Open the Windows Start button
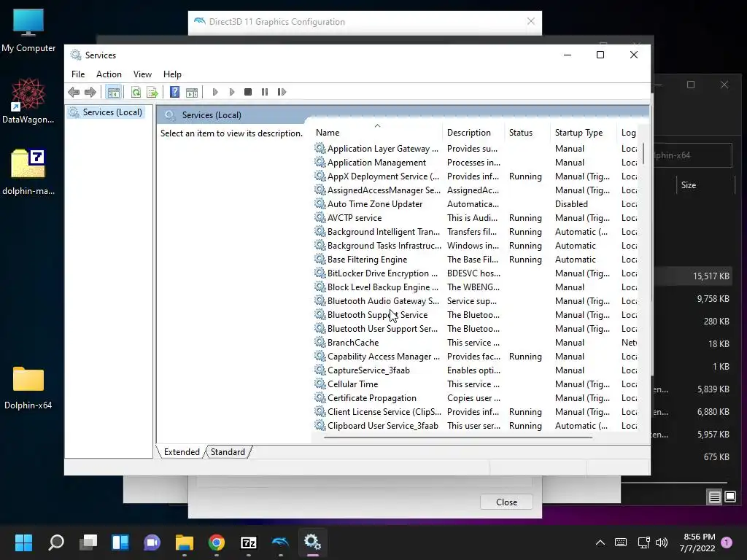747x560 pixels. pyautogui.click(x=23, y=542)
